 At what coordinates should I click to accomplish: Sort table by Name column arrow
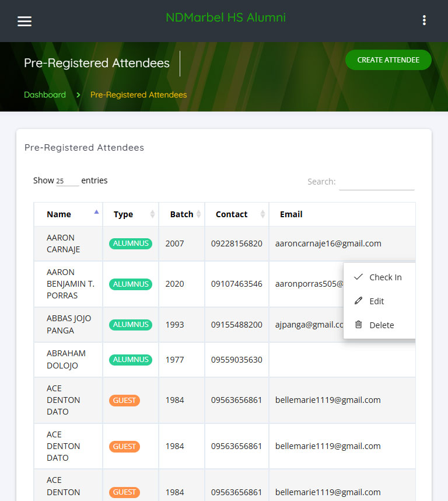[96, 213]
